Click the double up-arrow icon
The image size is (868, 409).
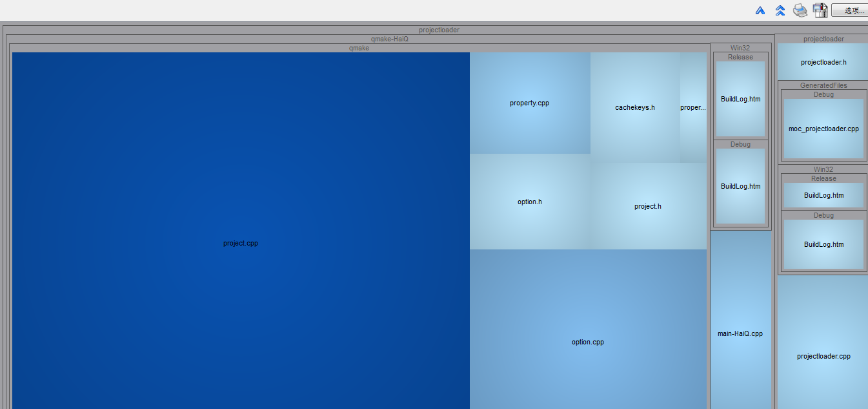tap(780, 10)
